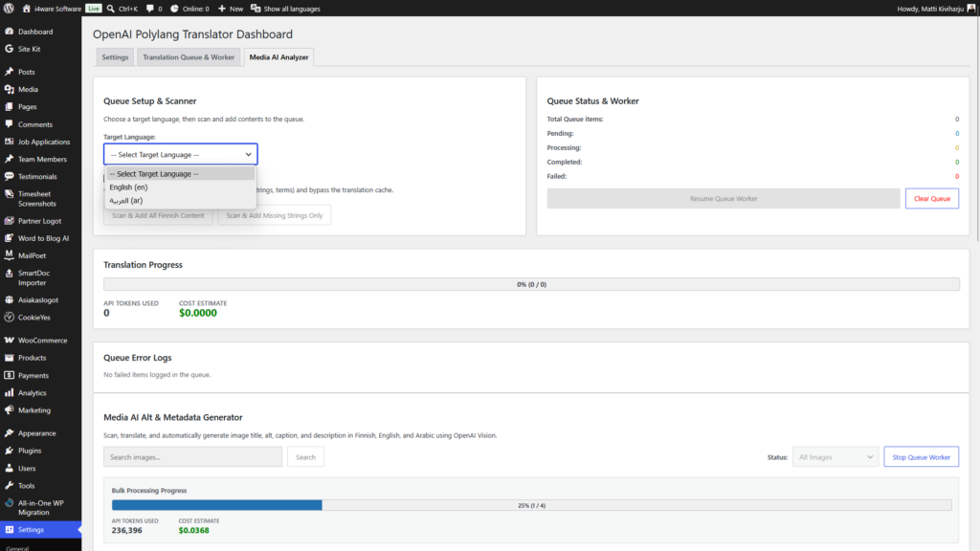
Task: Open Comments sidebar icon
Action: [9, 124]
